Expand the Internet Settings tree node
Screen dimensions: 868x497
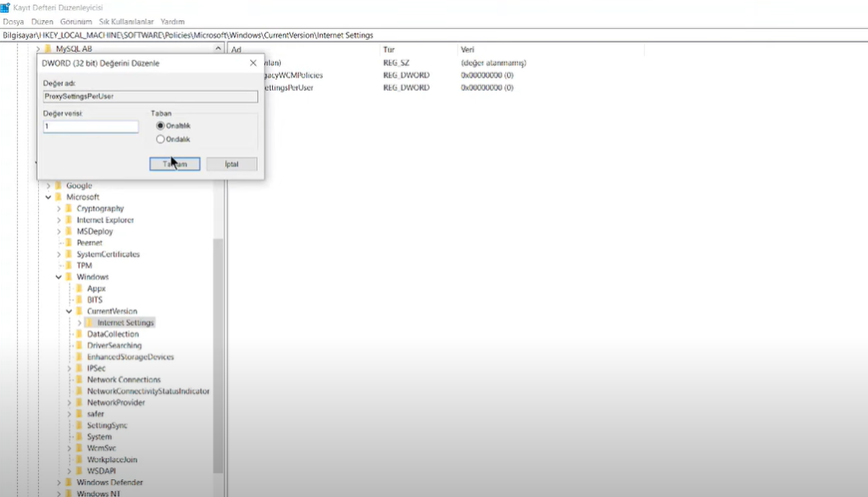(x=79, y=323)
